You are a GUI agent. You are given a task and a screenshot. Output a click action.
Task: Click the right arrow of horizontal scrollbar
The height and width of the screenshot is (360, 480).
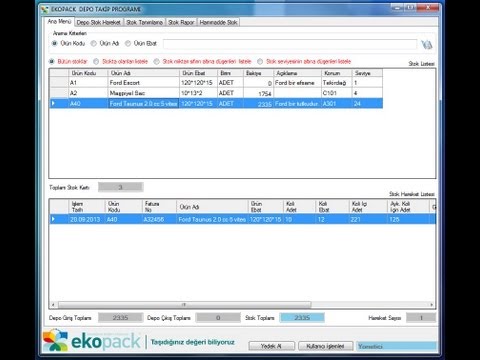[431, 305]
